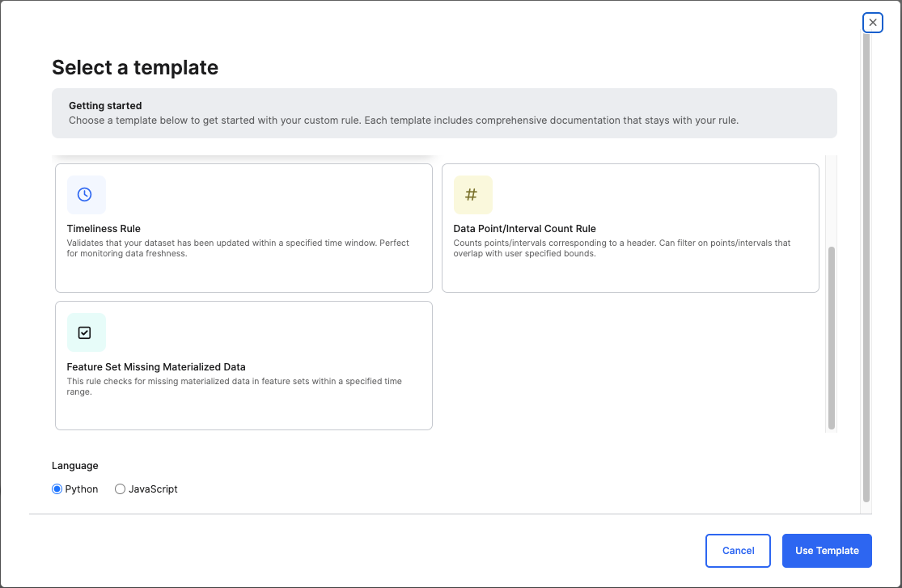Click the clock icon on the Timeliness Rule card
902x588 pixels.
(86, 195)
